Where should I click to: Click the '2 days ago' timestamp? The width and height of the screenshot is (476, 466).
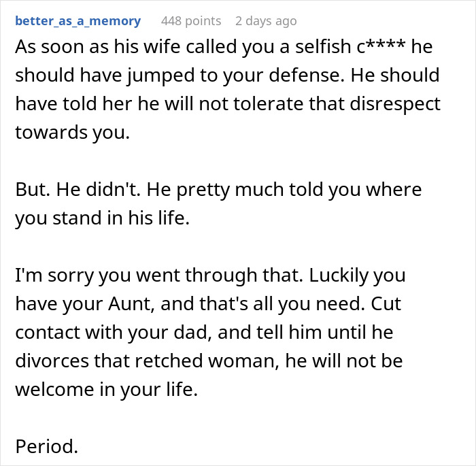click(266, 20)
